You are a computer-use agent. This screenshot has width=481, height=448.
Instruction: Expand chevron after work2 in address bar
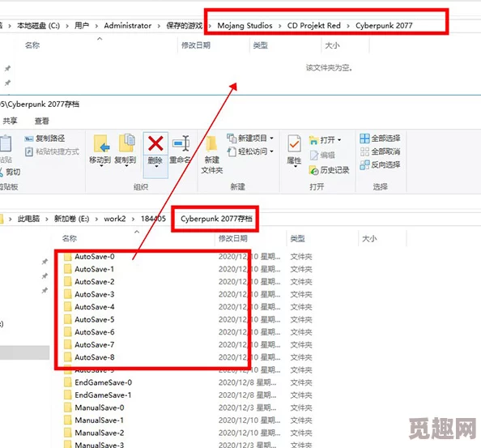133,219
